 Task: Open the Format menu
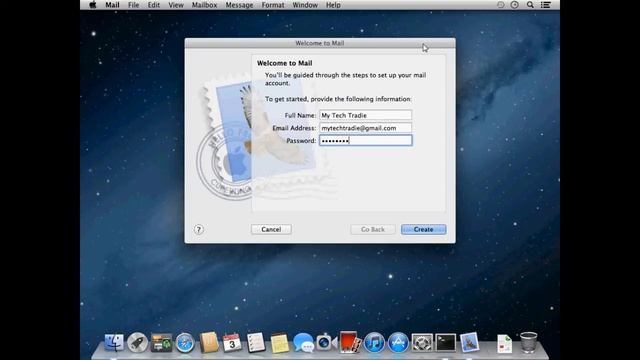pos(273,5)
